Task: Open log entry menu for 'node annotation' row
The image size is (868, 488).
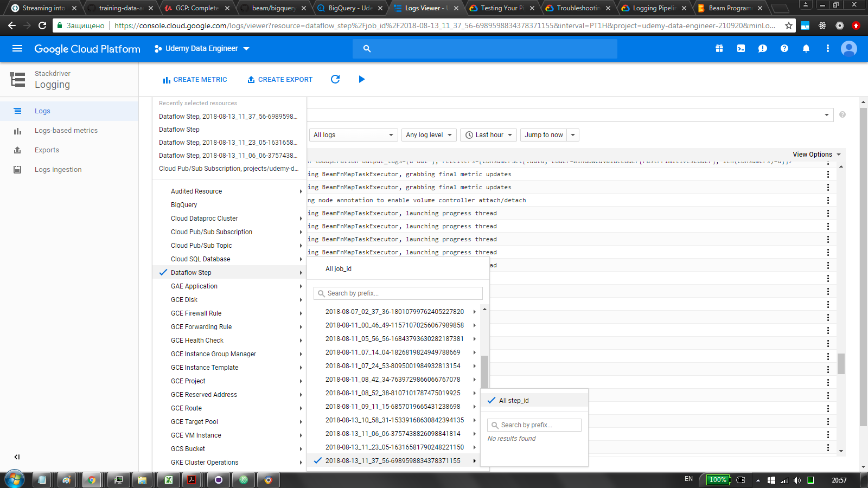Action: point(828,200)
